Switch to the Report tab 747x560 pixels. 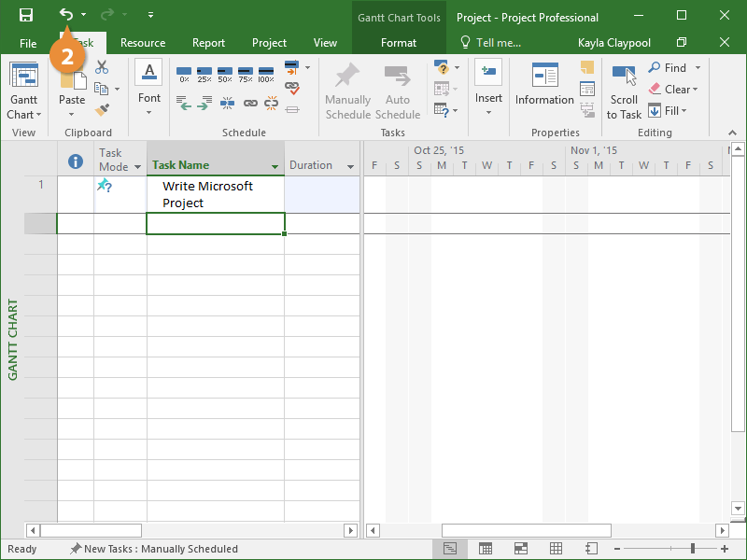pos(208,43)
